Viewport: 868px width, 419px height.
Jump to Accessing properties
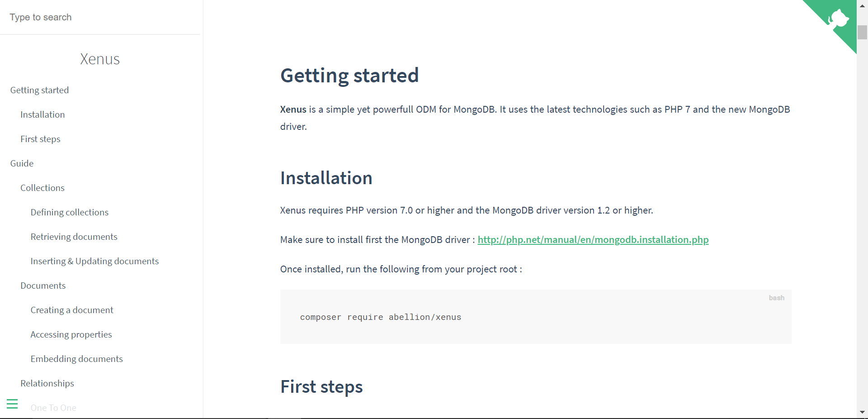(71, 334)
